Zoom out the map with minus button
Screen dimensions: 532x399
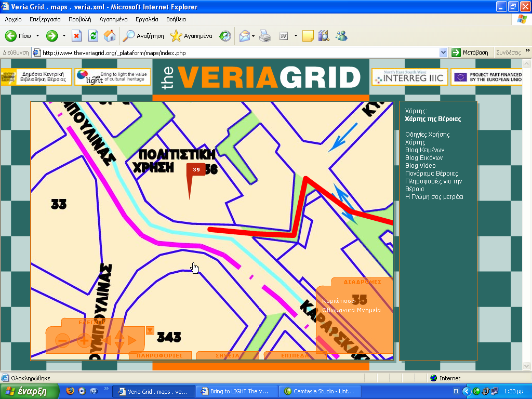[x=62, y=340]
